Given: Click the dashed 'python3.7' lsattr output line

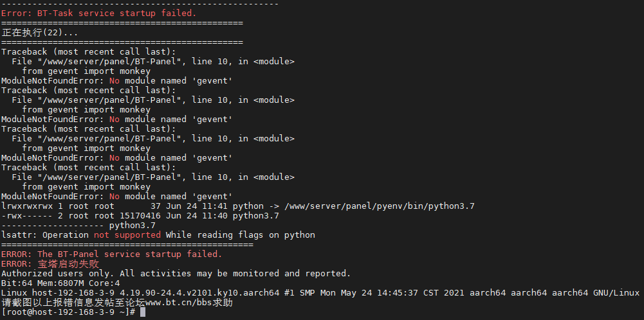Looking at the screenshot, I should point(78,226).
